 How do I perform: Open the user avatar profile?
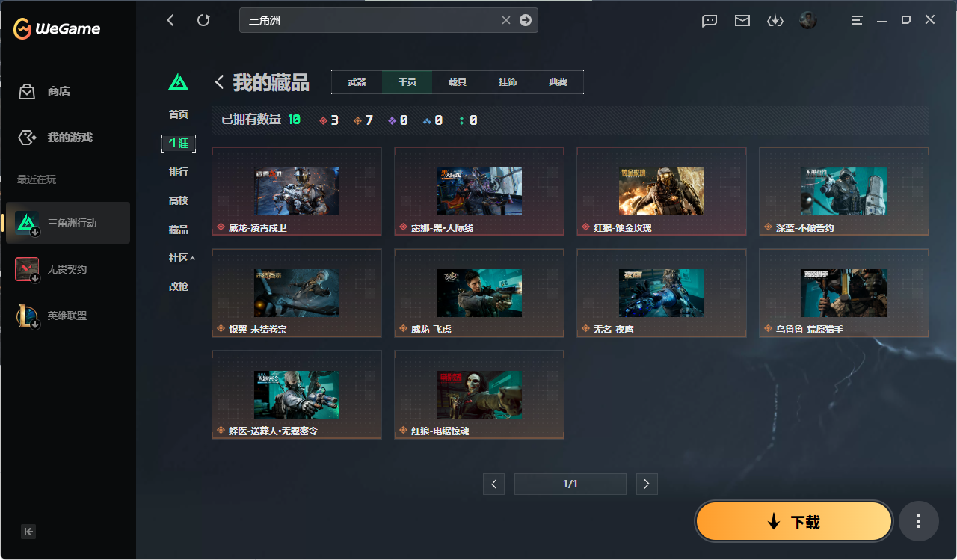807,20
